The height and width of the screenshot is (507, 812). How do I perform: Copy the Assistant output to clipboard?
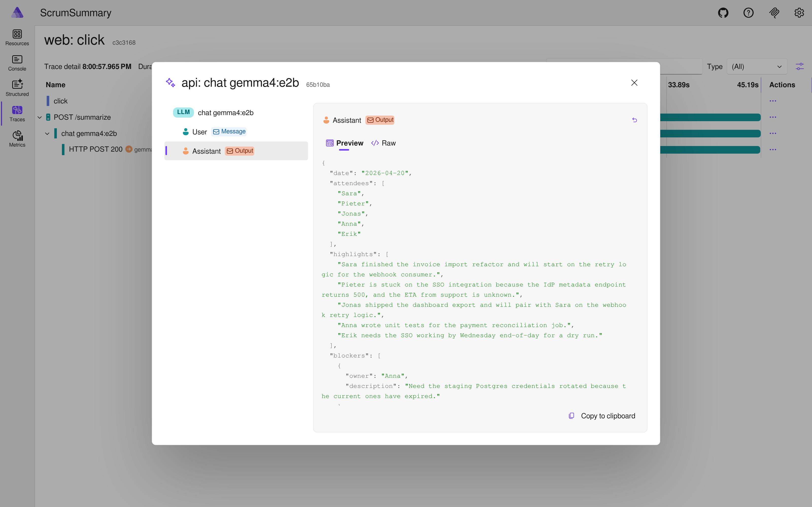click(608, 416)
